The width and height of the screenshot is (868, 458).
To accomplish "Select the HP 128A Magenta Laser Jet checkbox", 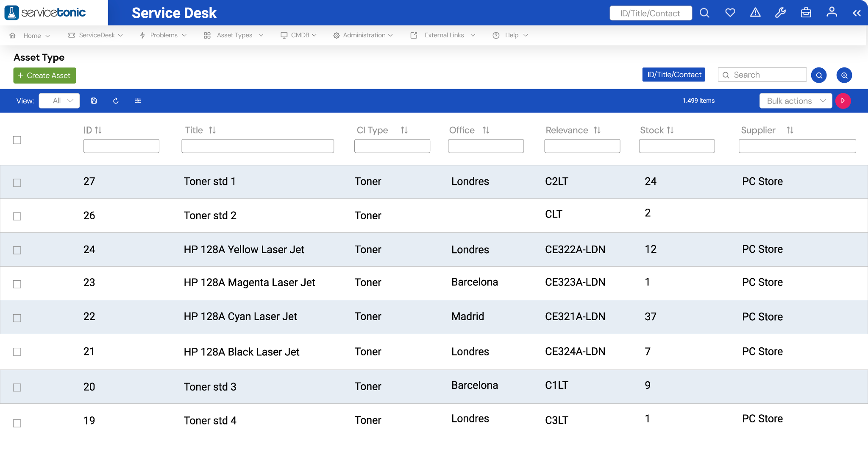I will coord(17,285).
